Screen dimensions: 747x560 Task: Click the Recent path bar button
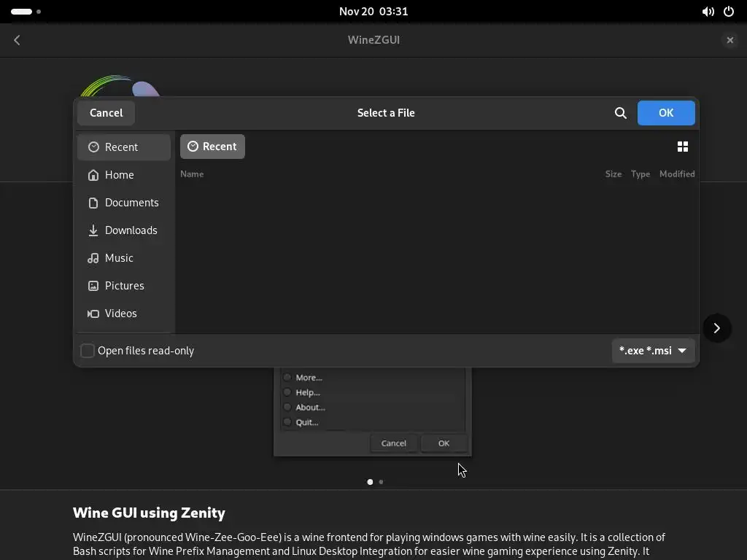tap(212, 146)
